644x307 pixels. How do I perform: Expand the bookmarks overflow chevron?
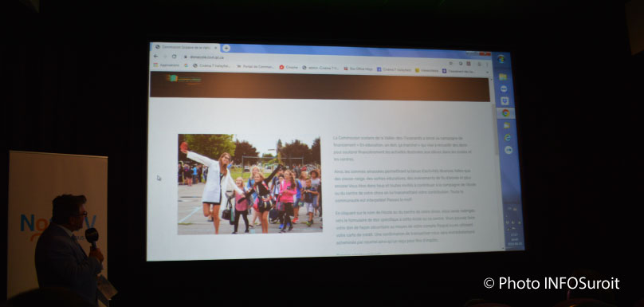488,72
